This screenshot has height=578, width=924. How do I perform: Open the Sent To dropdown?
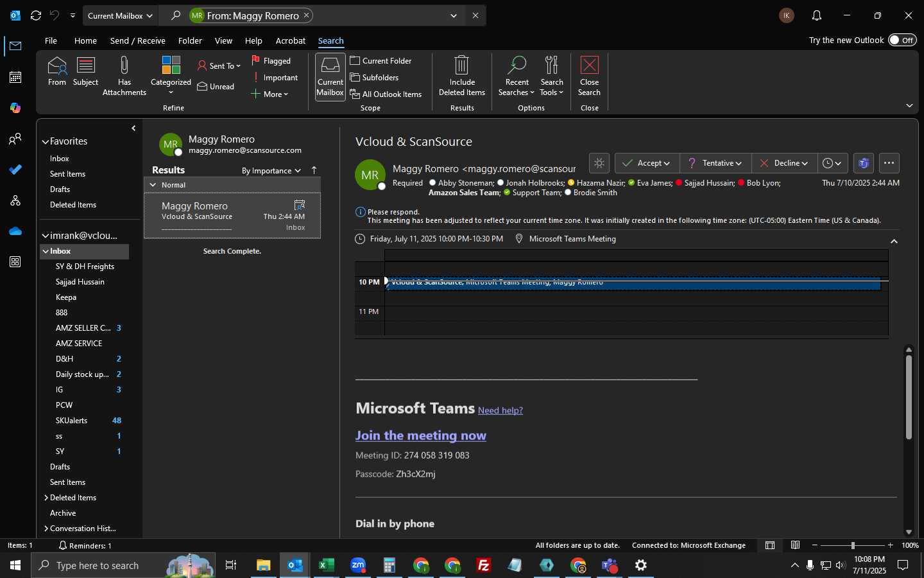219,66
